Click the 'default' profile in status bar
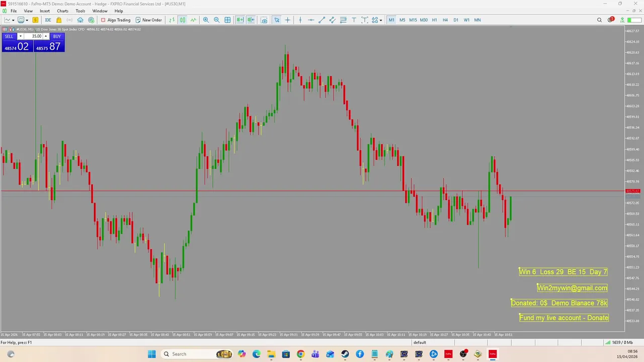Image resolution: width=644 pixels, height=362 pixels. coord(420,342)
